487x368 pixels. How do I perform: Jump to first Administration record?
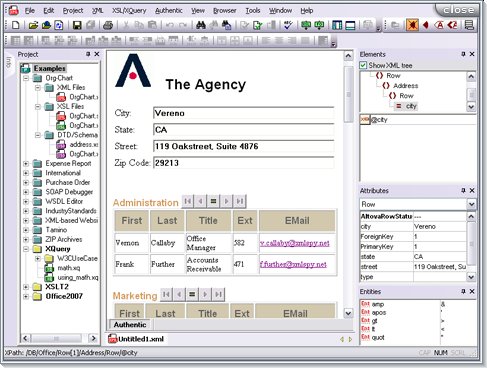(188, 201)
